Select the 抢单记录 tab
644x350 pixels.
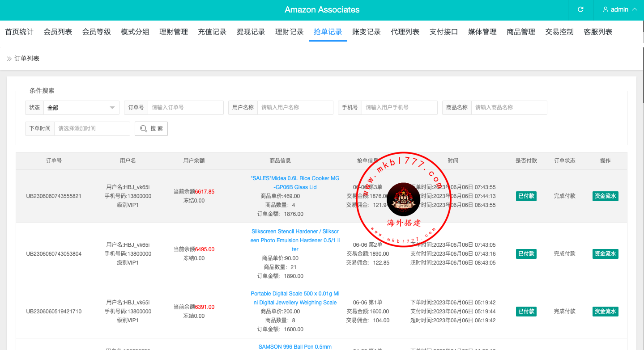[328, 32]
